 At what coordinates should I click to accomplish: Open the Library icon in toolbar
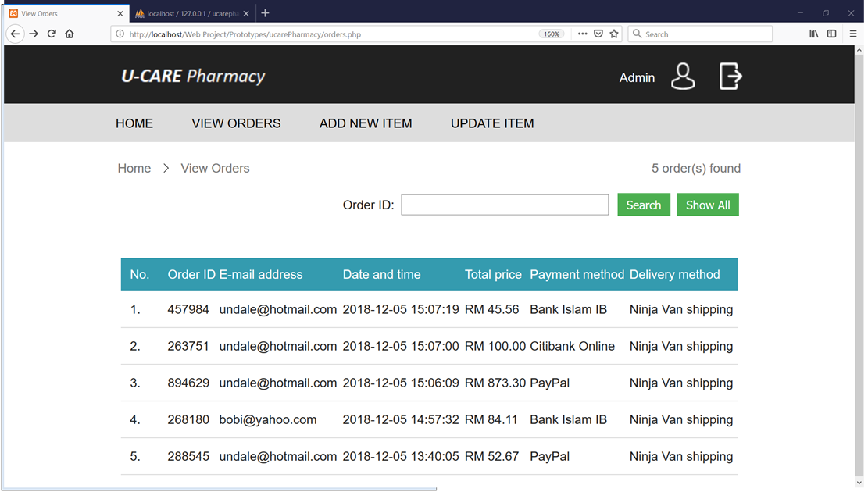tap(814, 34)
